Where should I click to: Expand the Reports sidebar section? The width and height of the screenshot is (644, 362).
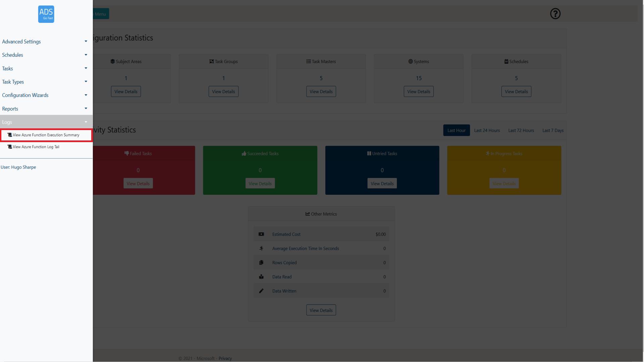click(44, 109)
